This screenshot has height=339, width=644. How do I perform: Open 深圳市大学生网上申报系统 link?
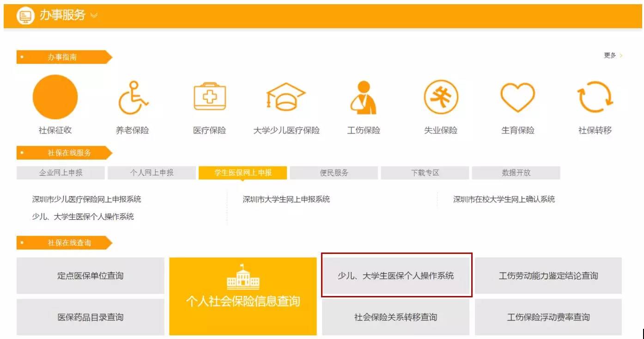[286, 199]
